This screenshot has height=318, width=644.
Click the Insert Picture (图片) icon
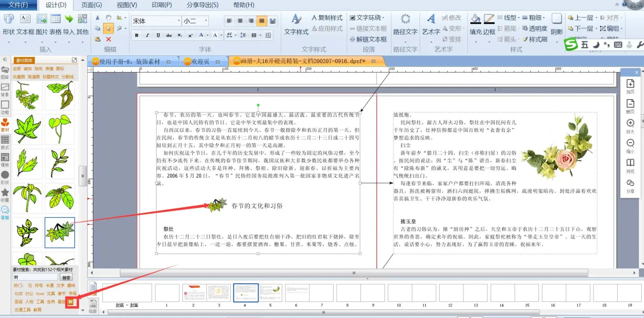point(42,19)
